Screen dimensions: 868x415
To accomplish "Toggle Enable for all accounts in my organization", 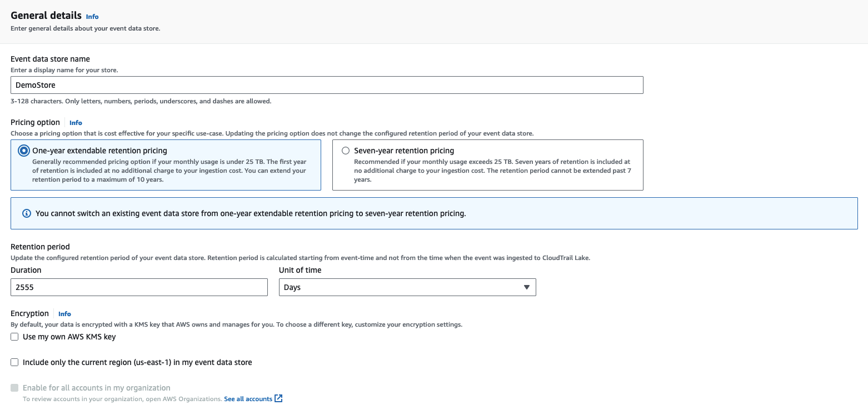I will coord(14,387).
